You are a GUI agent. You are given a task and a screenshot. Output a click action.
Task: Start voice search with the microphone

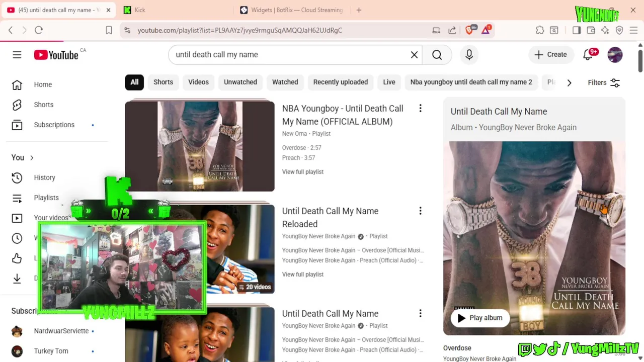pyautogui.click(x=469, y=55)
